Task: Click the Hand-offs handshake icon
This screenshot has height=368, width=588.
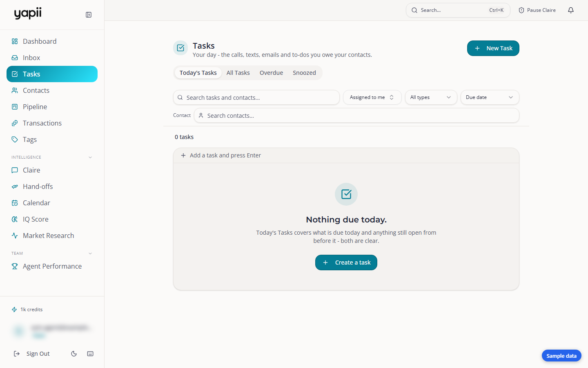Action: point(15,186)
